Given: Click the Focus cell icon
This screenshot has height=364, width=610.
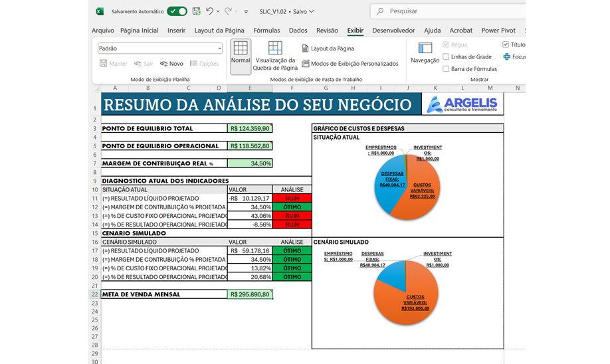Looking at the screenshot, I should coord(506,56).
